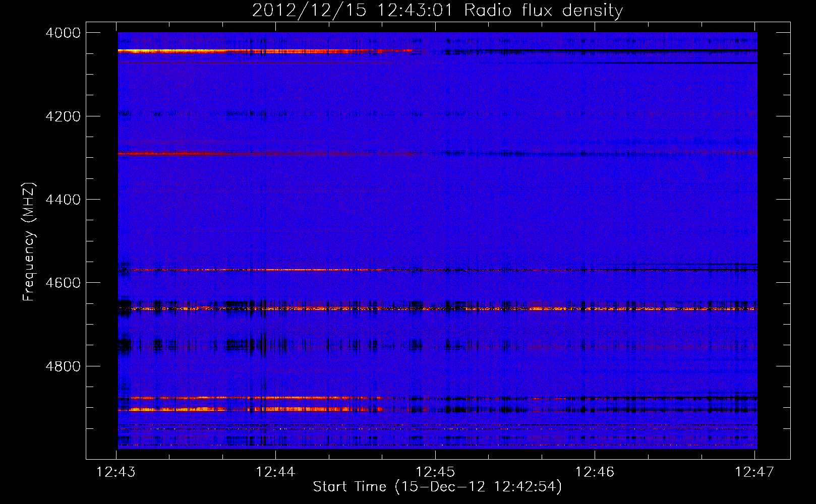
Task: Click the 'Frequency (MHZ)' axis title
Action: point(29,241)
